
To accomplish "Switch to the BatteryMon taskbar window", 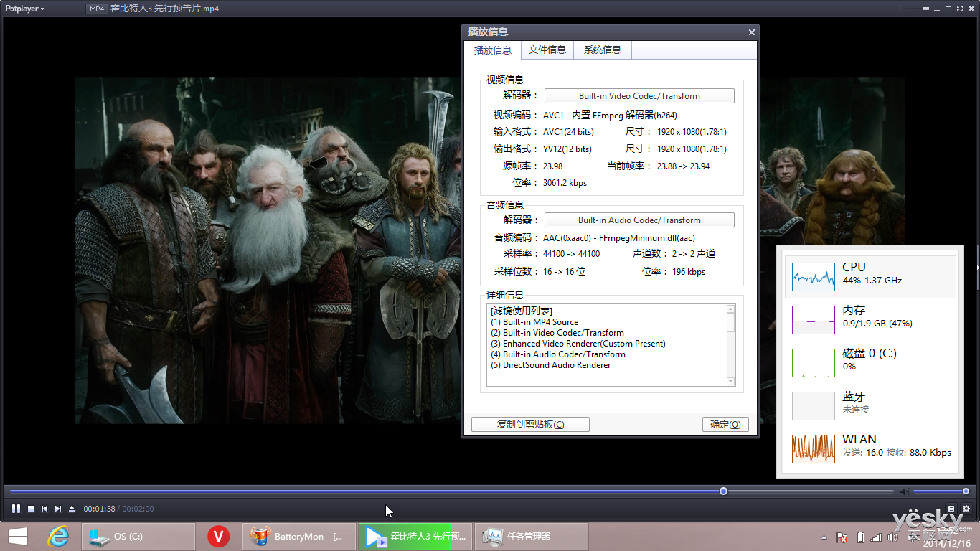I will 298,537.
